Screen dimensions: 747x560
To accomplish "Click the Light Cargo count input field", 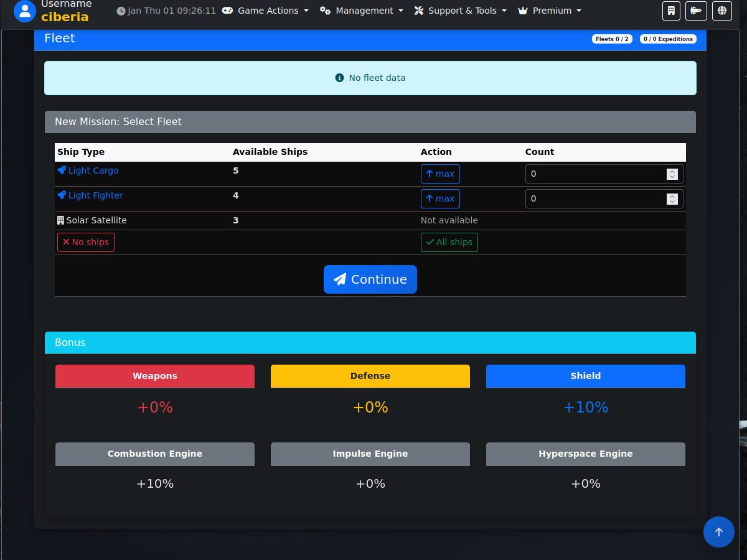I will 594,174.
